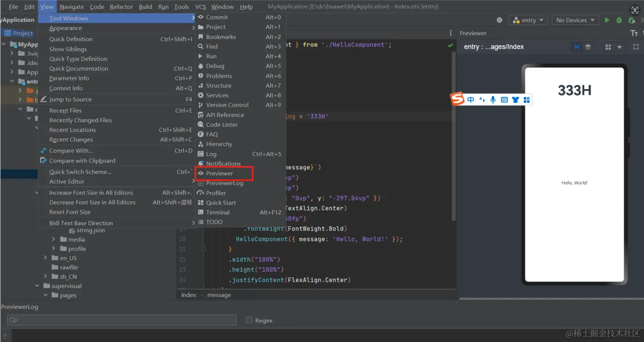Select Increase Font Size in All Editors

(117, 193)
